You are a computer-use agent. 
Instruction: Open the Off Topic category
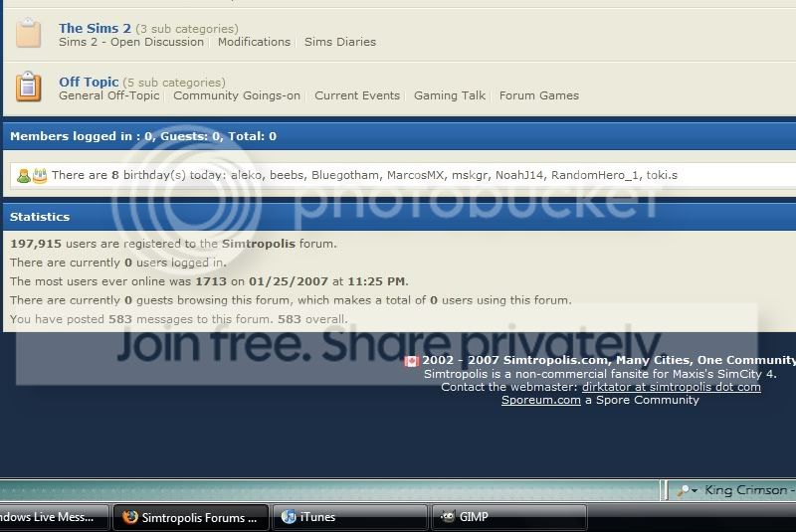[89, 82]
